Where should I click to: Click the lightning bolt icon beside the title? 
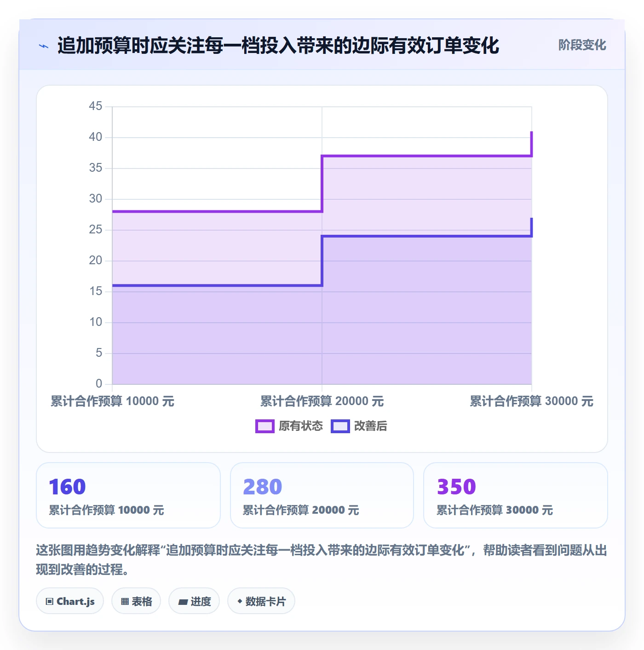coord(44,46)
